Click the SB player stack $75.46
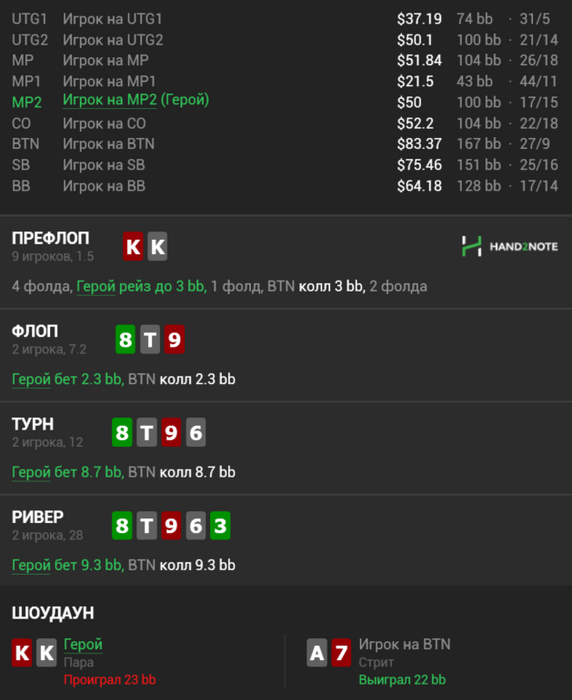 tap(419, 165)
